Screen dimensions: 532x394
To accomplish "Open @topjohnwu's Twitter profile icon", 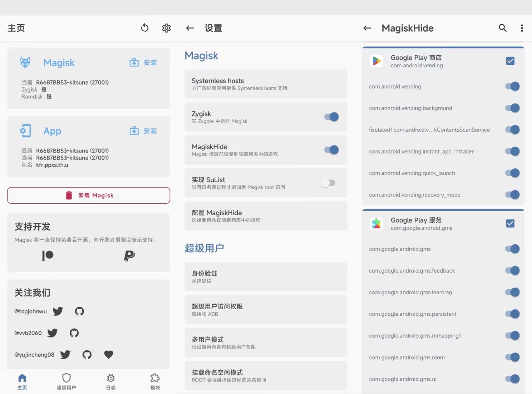I will pos(58,311).
